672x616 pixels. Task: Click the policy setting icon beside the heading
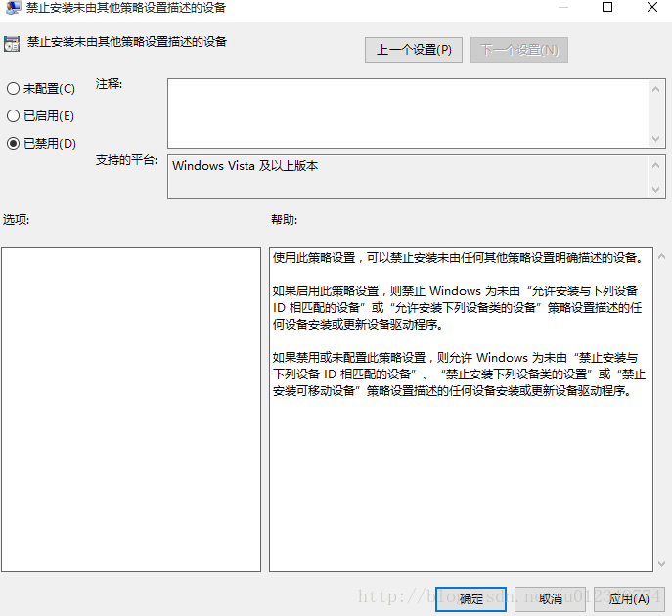pos(12,44)
